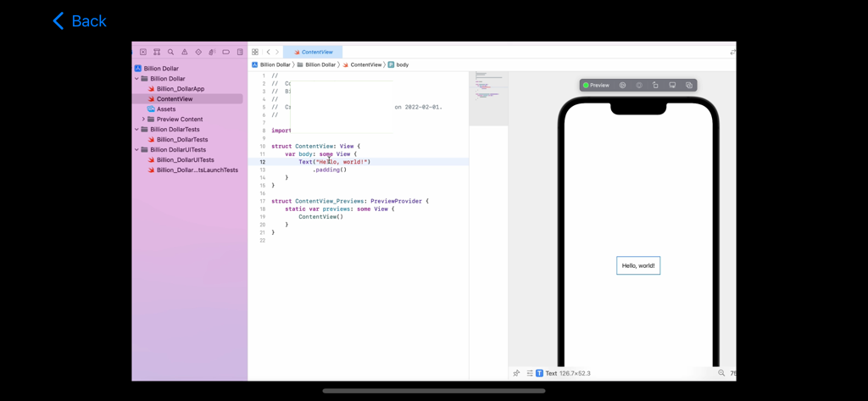Click the 2022-02-01 date comment
The width and height of the screenshot is (868, 401).
click(x=425, y=107)
